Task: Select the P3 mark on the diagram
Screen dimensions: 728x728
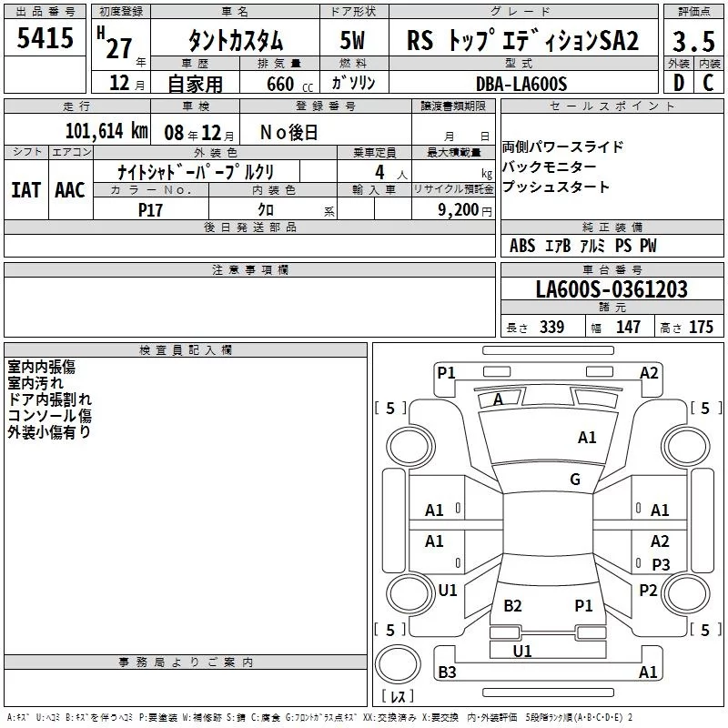Action: pos(661,564)
